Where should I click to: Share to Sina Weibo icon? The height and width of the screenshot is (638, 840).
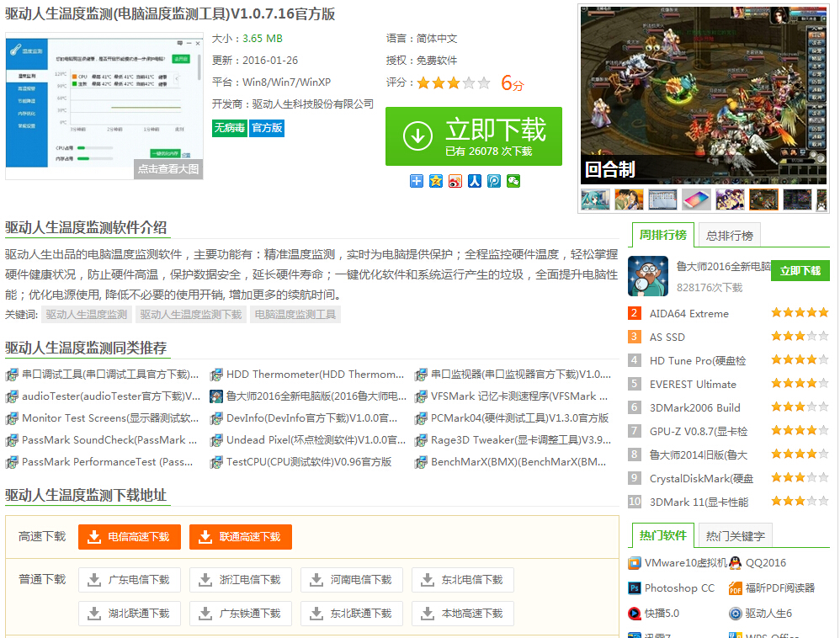coord(455,181)
